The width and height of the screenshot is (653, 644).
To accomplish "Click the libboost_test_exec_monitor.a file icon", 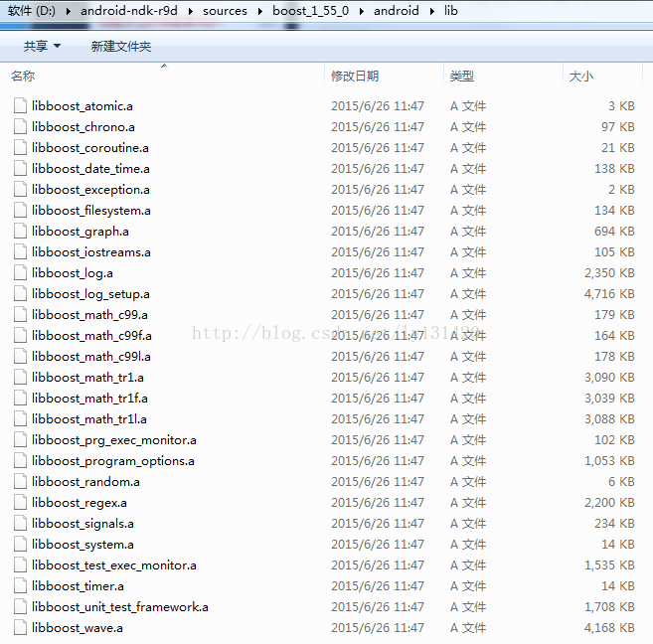I will [20, 564].
